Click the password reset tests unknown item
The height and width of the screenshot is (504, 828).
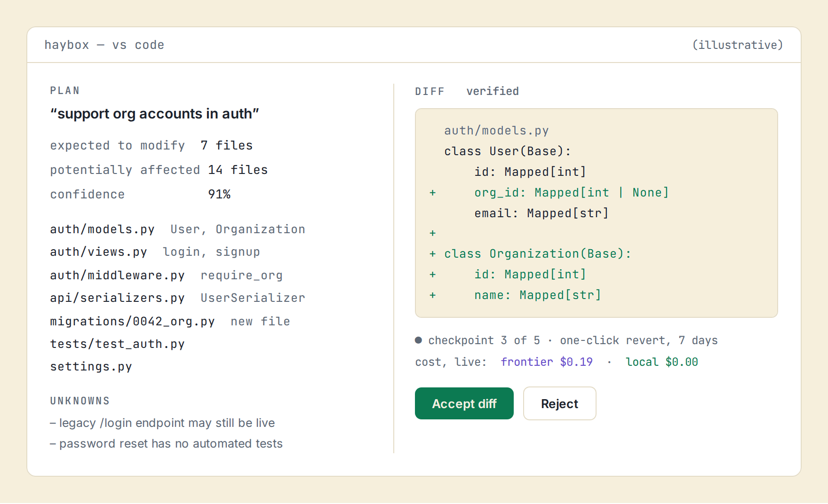point(166,444)
